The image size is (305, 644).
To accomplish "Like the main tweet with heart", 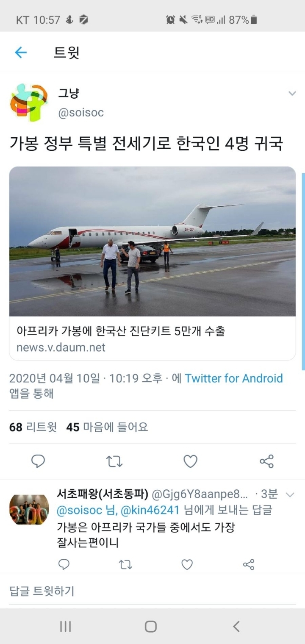I will tap(190, 461).
